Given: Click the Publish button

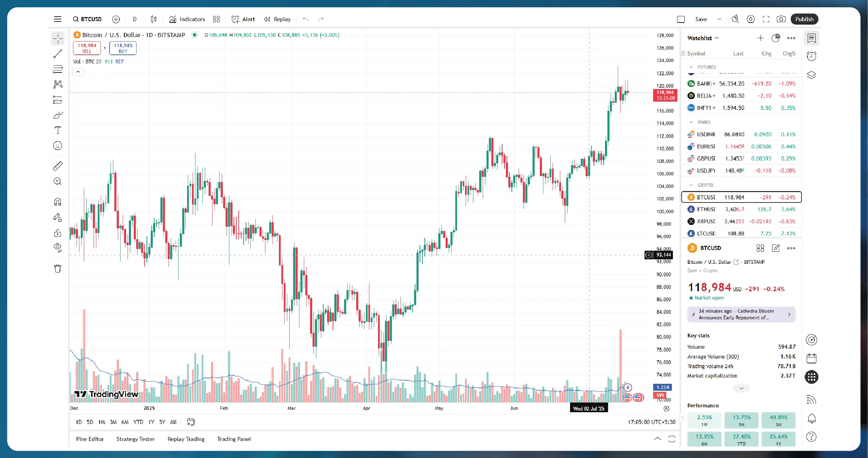Looking at the screenshot, I should 804,19.
